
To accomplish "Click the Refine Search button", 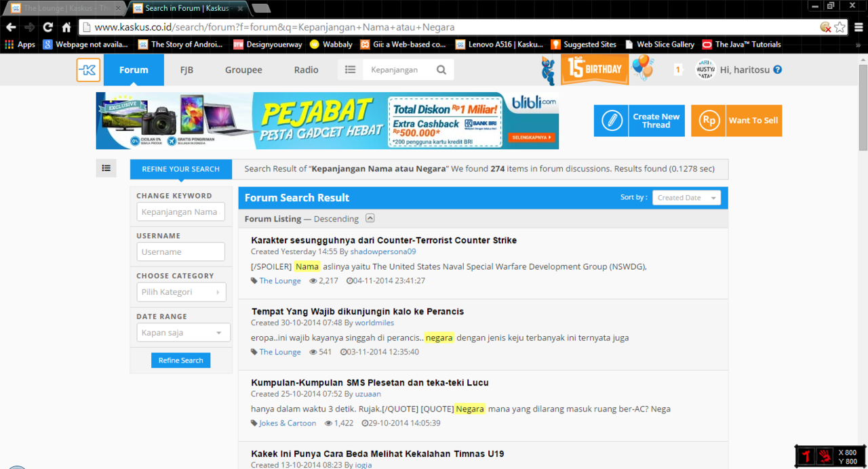I will tap(180, 361).
